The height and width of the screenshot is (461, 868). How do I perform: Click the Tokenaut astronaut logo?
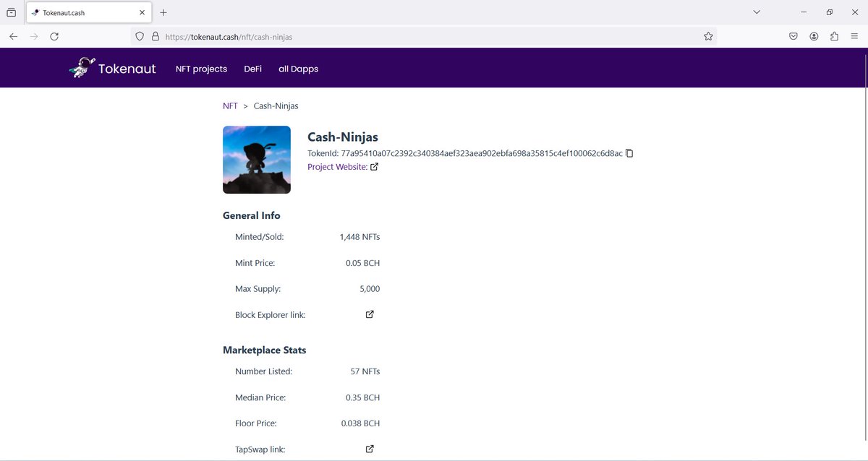(x=81, y=68)
